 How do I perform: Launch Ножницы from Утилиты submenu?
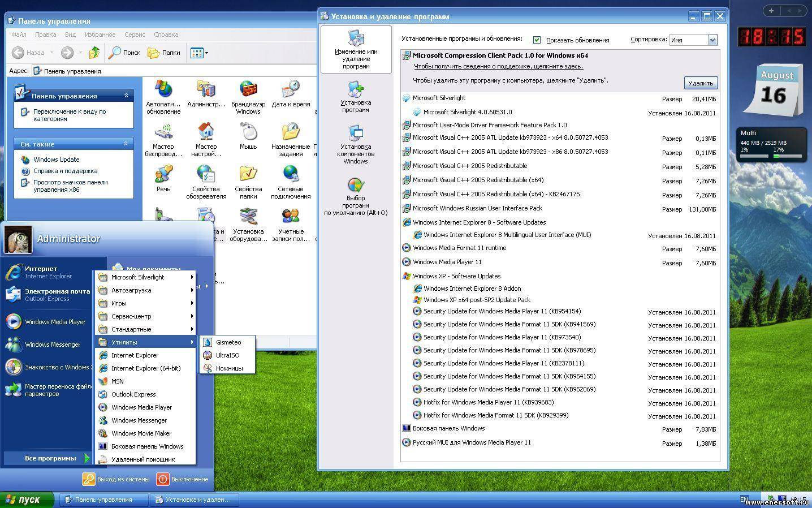(x=227, y=368)
